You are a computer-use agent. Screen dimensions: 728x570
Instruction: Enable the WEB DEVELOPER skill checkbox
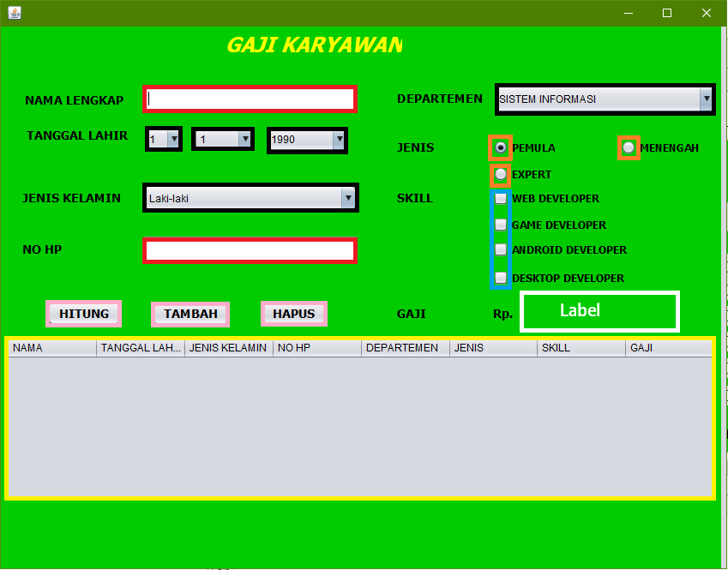[501, 198]
